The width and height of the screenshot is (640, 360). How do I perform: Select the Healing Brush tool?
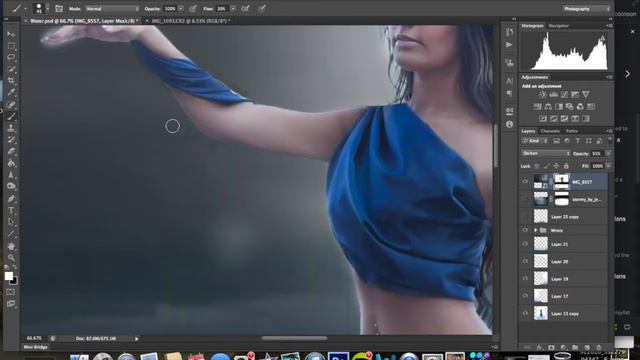(11, 104)
